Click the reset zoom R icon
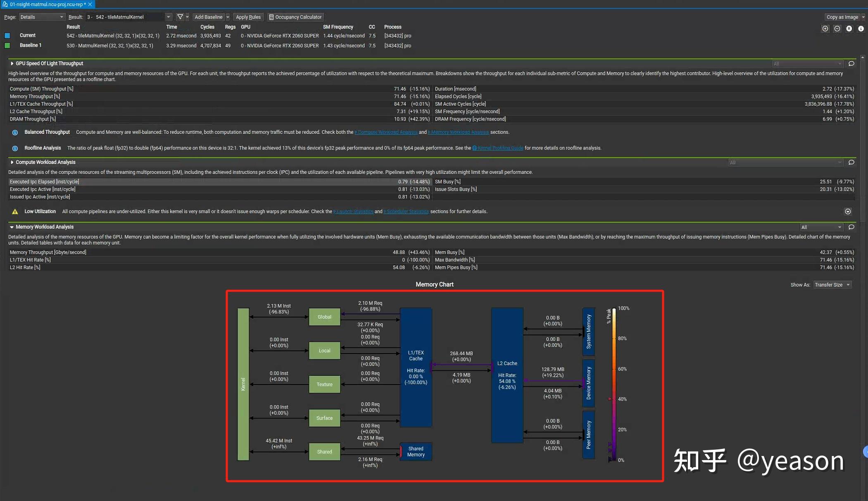This screenshot has width=868, height=501. (x=849, y=29)
